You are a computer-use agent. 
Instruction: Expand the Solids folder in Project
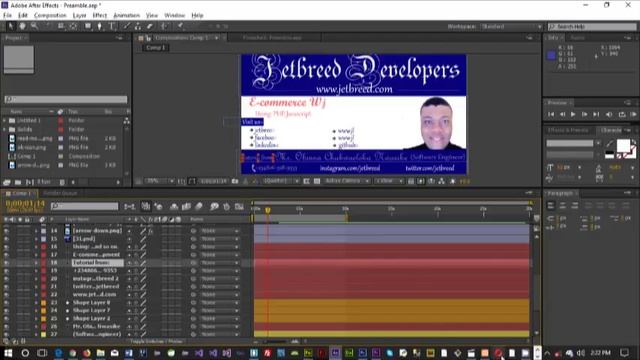pyautogui.click(x=5, y=129)
